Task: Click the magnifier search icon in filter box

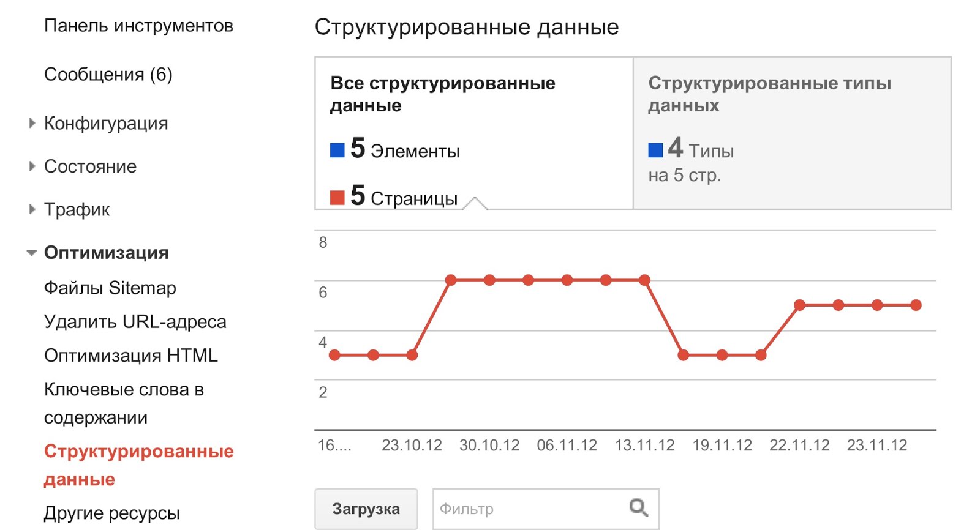Action: point(639,507)
